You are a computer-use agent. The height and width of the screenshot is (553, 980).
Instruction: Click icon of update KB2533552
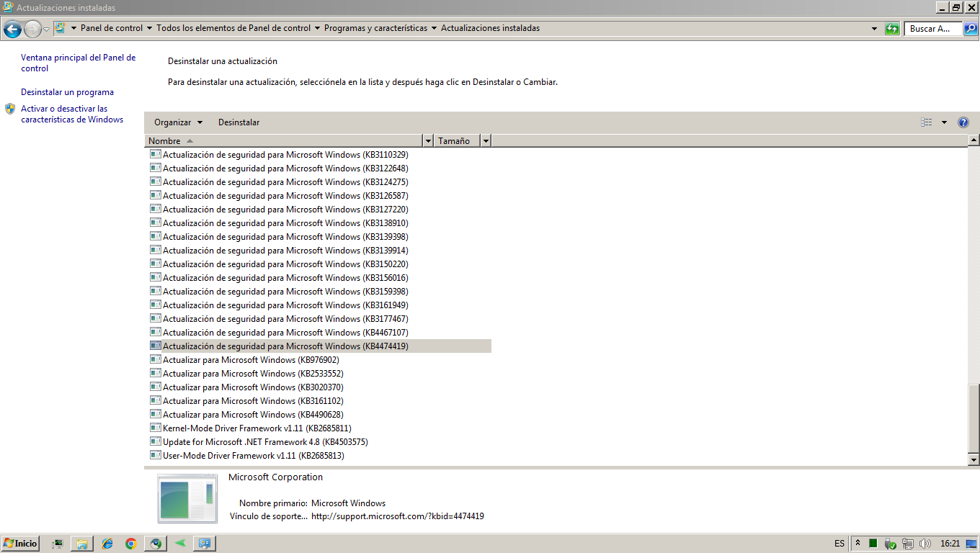click(x=155, y=373)
